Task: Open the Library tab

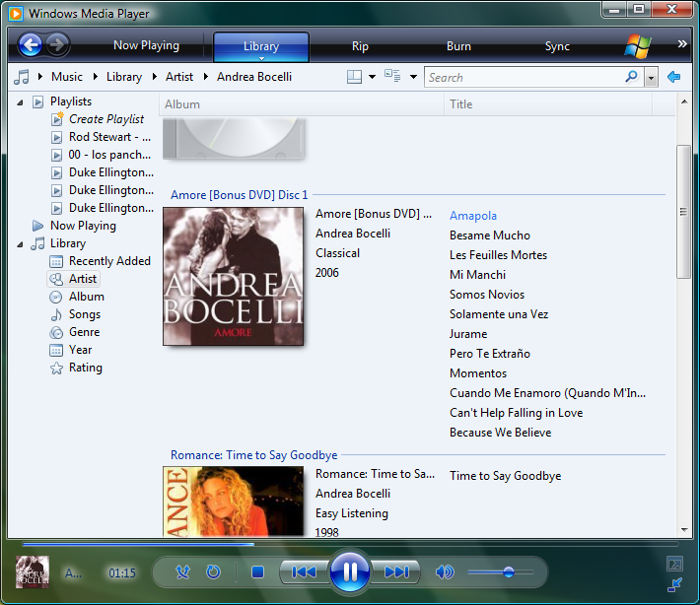Action: [261, 46]
